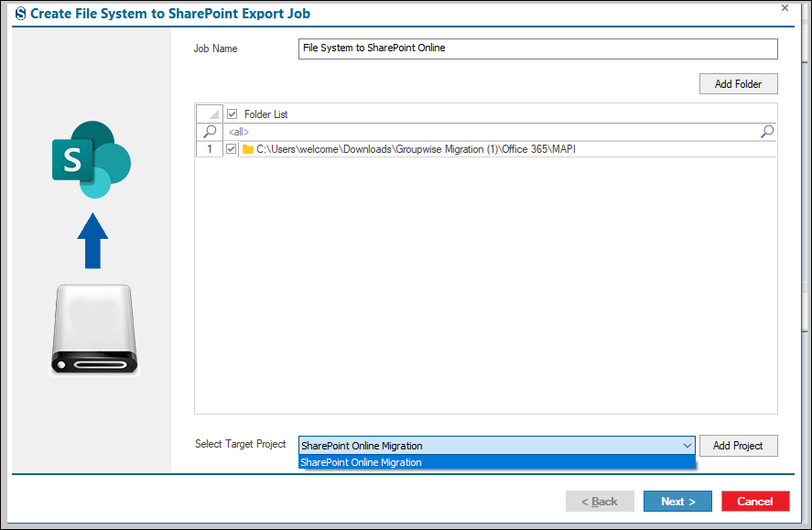Edit the Job Name text field
The width and height of the screenshot is (812, 530).
pyautogui.click(x=538, y=49)
